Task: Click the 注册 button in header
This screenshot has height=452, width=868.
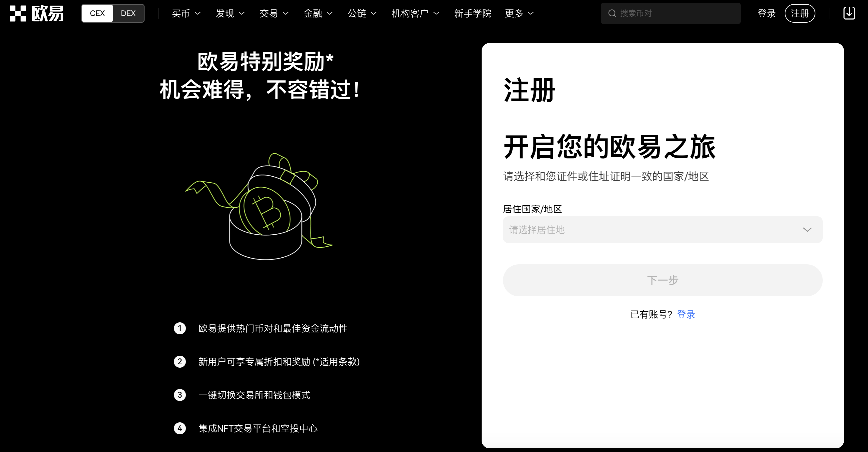Action: (800, 13)
